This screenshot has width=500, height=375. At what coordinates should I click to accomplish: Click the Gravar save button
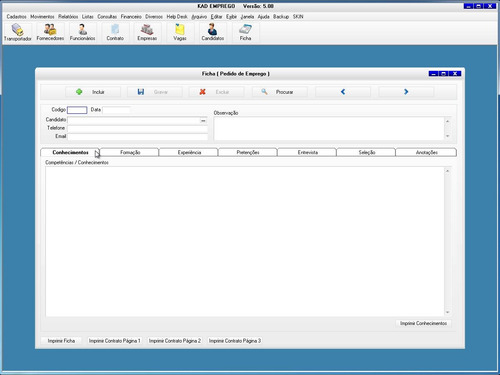pyautogui.click(x=155, y=92)
